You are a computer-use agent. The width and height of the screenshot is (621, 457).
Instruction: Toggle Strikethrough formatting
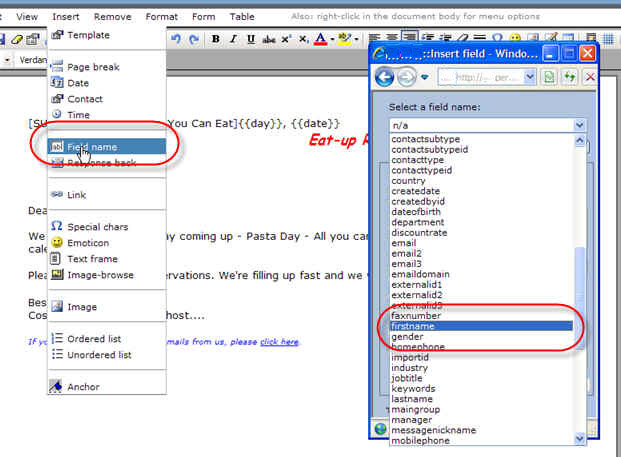click(269, 39)
